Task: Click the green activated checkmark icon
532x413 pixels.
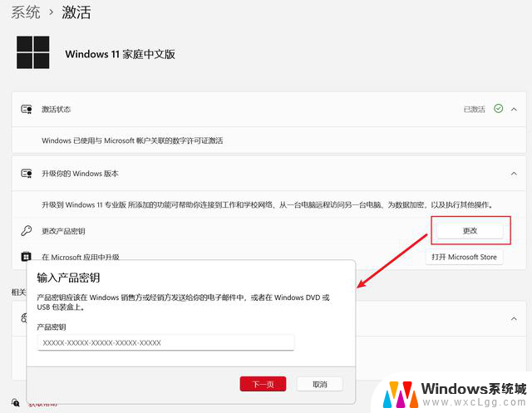Action: point(498,109)
